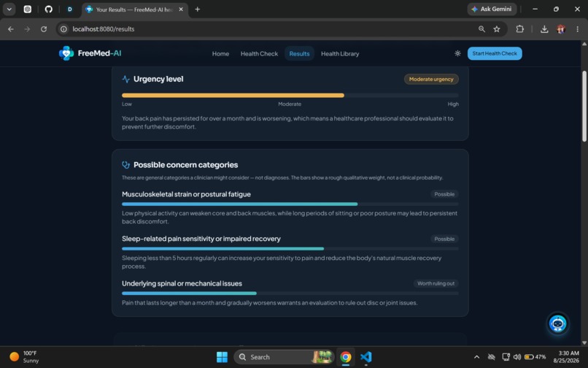Click the Musculoskeletal strain or postural fatigue heading
Screen dimensions: 588x368
click(x=186, y=194)
